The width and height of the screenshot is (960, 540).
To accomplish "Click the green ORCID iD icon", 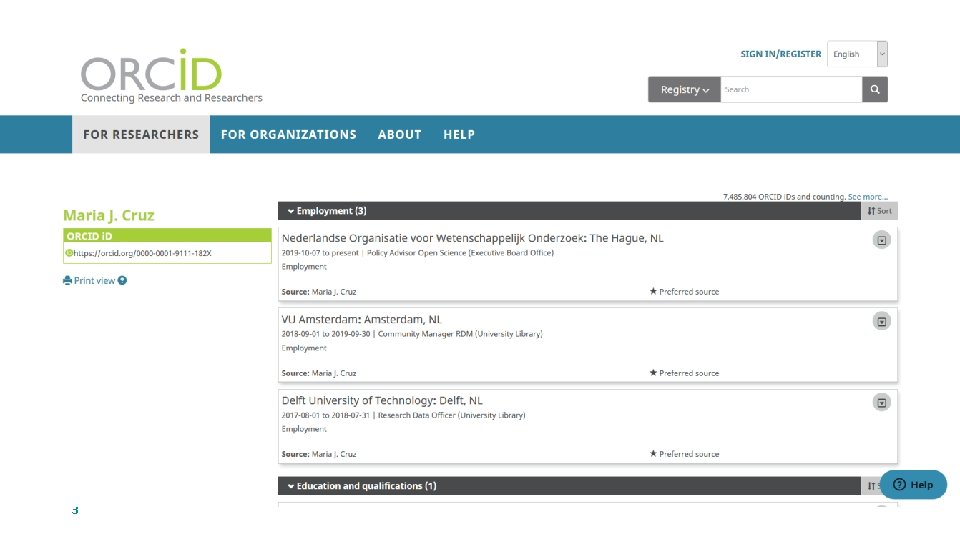I will tap(69, 253).
